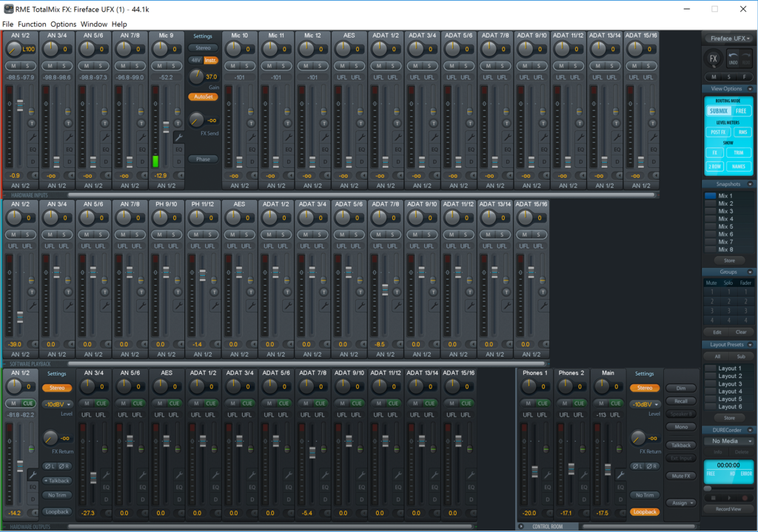Click routing arrow on input AN 1/2
Viewport: 758px width, 532px height.
[x=34, y=175]
